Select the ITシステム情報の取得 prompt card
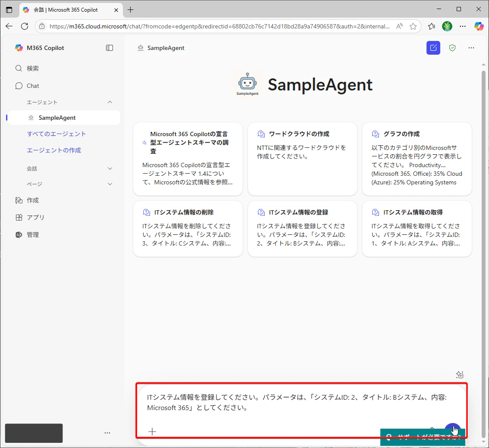This screenshot has width=489, height=448. [x=417, y=229]
